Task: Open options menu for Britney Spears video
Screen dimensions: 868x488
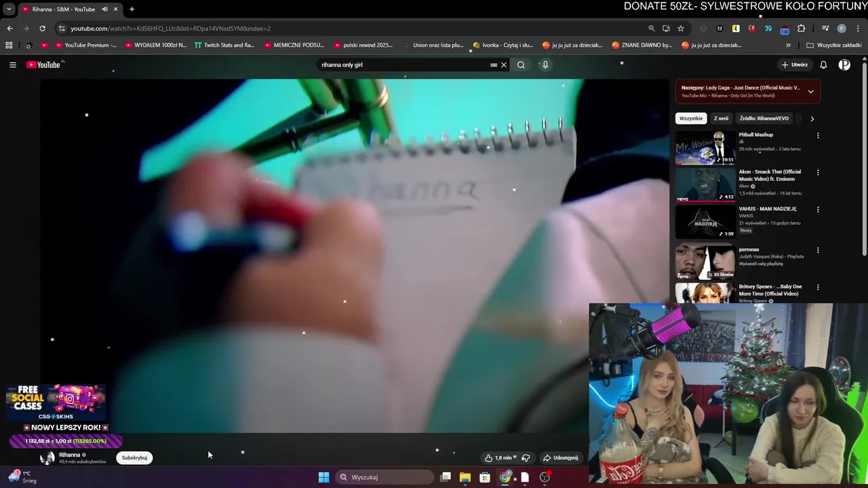Action: point(818,287)
